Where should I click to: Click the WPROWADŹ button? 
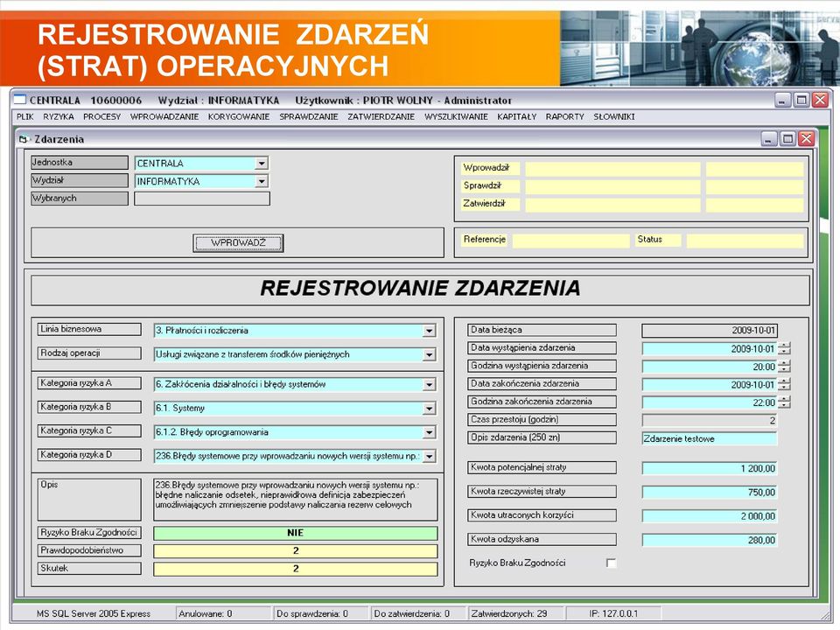click(238, 242)
